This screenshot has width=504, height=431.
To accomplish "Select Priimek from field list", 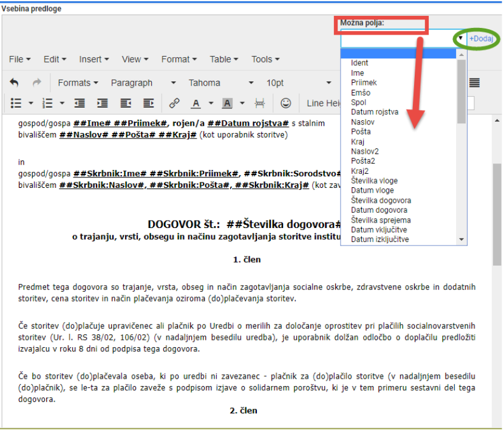I will click(x=398, y=83).
